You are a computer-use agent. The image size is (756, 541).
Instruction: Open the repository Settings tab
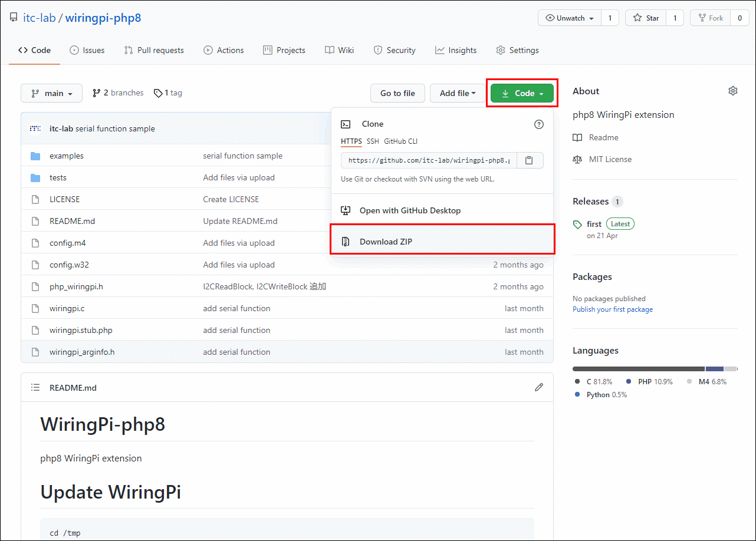[x=517, y=51]
